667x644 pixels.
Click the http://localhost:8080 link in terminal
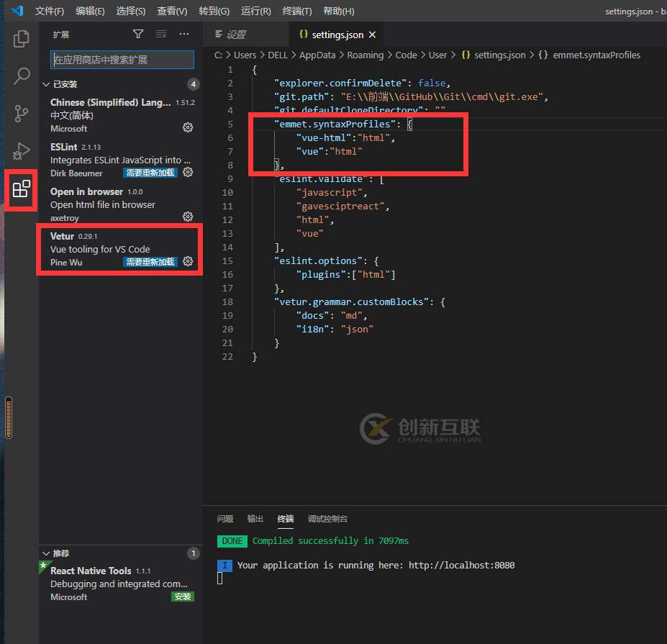pyautogui.click(x=461, y=565)
